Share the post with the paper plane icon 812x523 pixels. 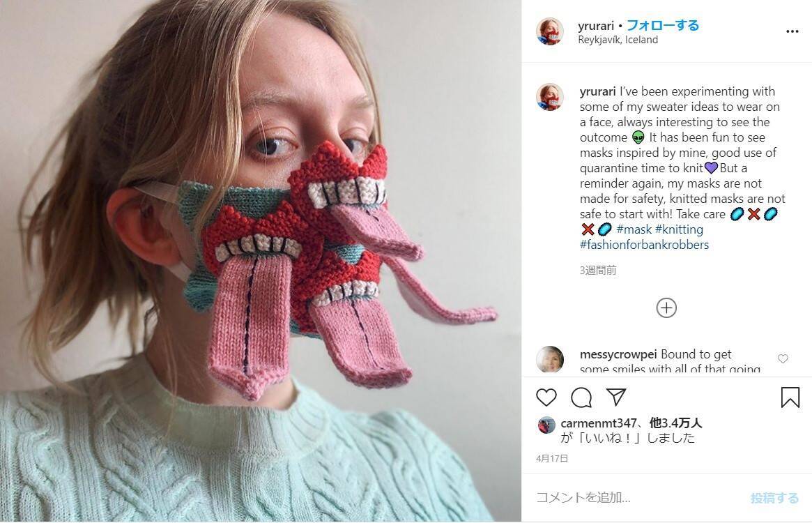tap(616, 397)
